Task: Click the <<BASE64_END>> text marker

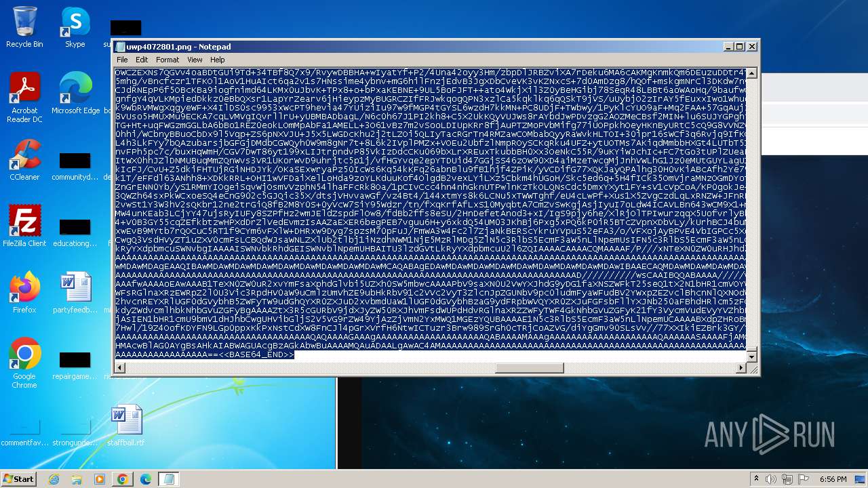Action: (257, 354)
